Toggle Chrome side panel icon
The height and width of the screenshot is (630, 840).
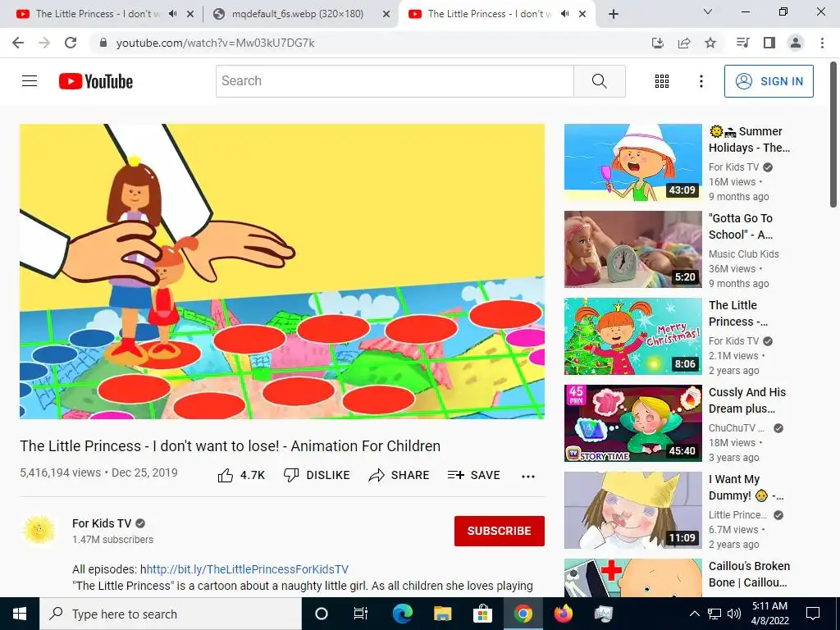(x=769, y=43)
